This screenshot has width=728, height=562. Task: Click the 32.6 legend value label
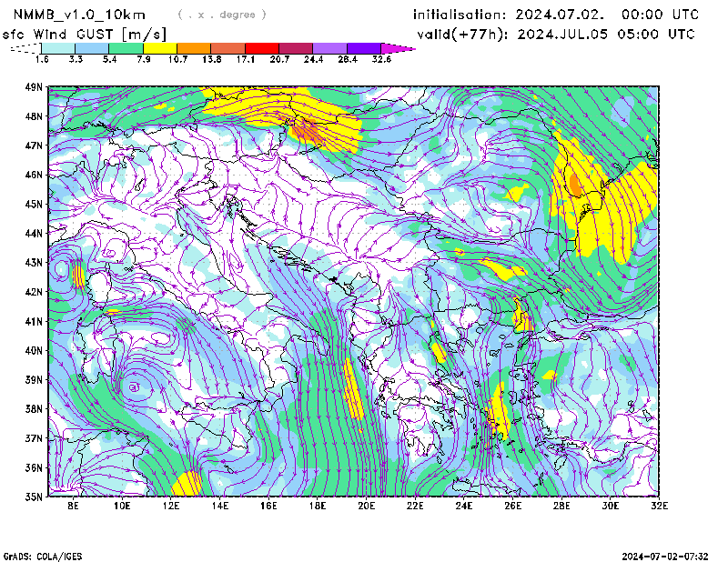[381, 59]
